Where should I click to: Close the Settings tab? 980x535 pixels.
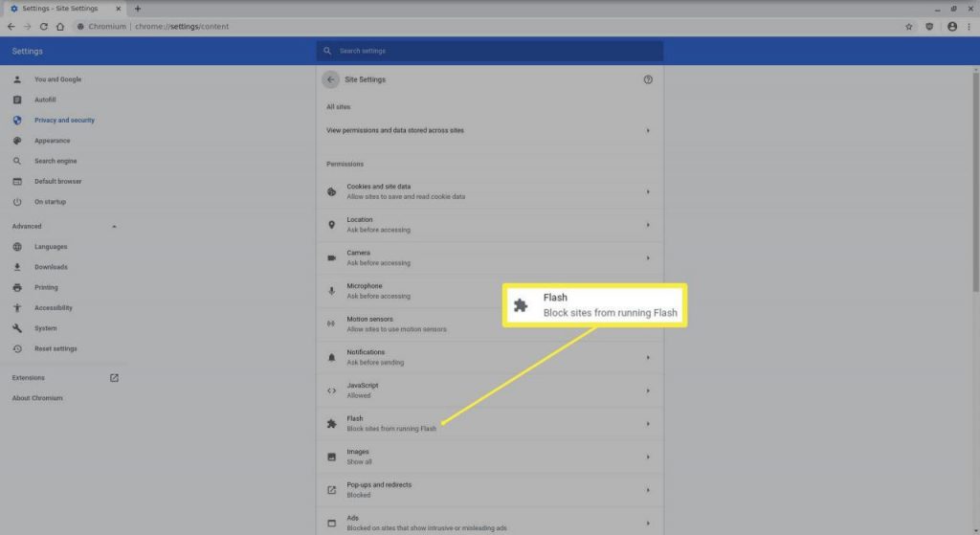click(118, 9)
